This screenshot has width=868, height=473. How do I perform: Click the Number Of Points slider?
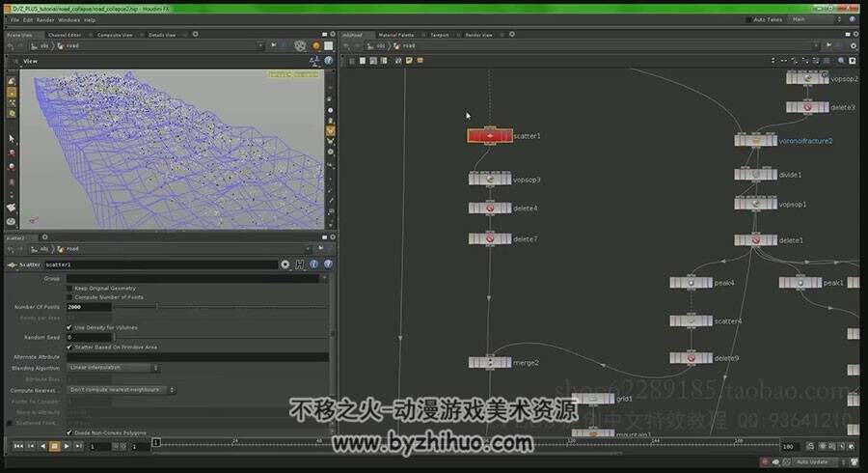(x=220, y=306)
